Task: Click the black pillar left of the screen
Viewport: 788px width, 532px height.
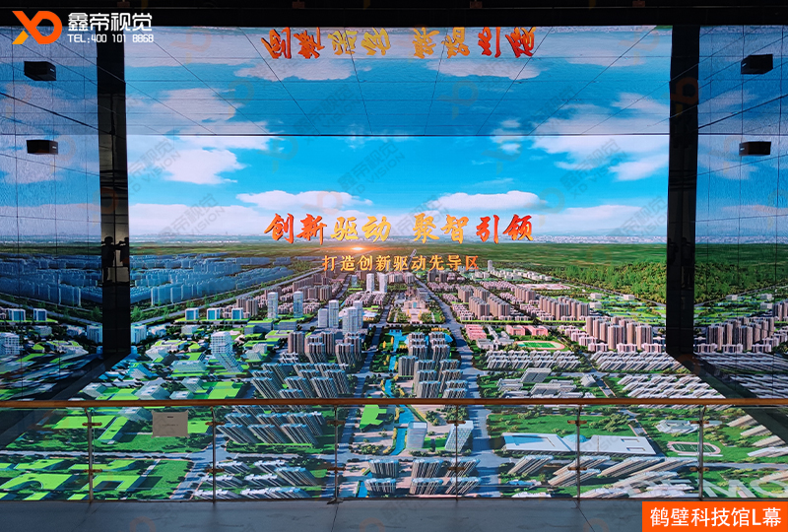Action: click(x=113, y=197)
